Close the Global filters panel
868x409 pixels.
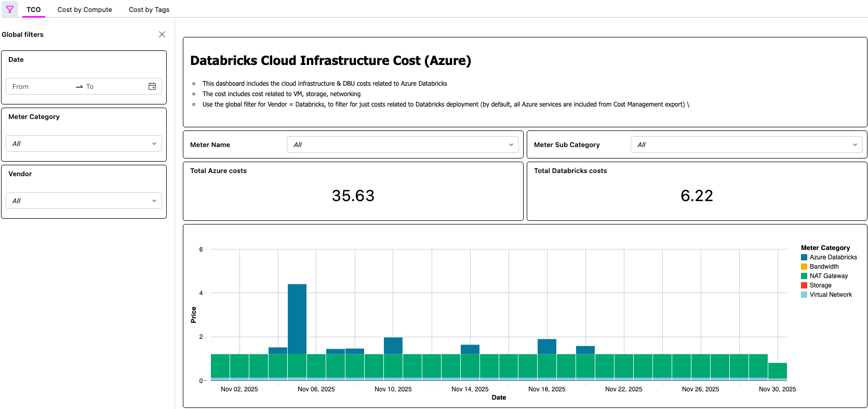(x=162, y=34)
